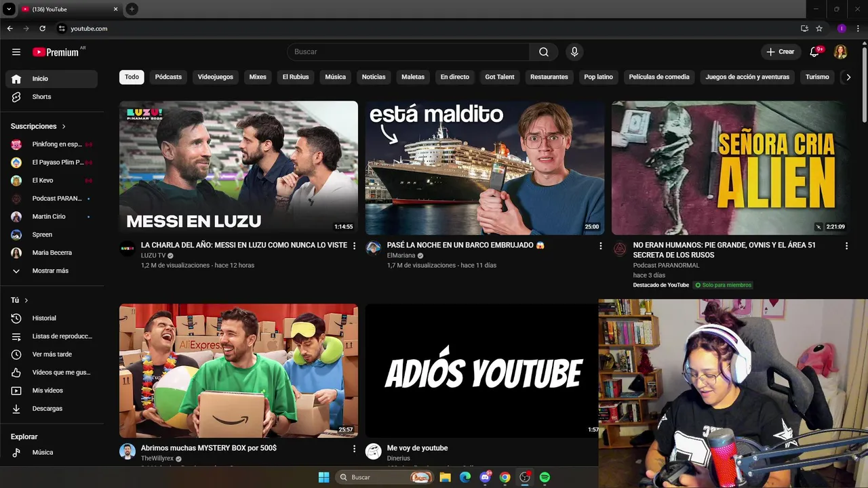The image size is (868, 488).
Task: Open Spotify from the taskbar
Action: [545, 477]
